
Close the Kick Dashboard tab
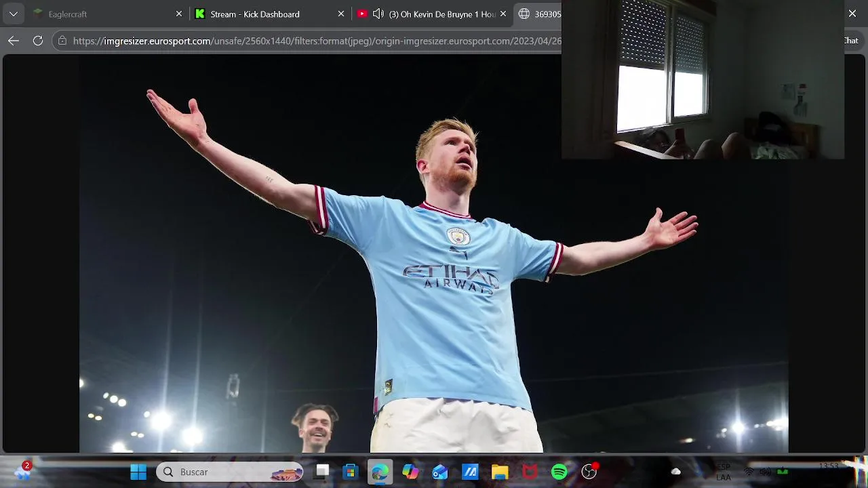coord(341,14)
